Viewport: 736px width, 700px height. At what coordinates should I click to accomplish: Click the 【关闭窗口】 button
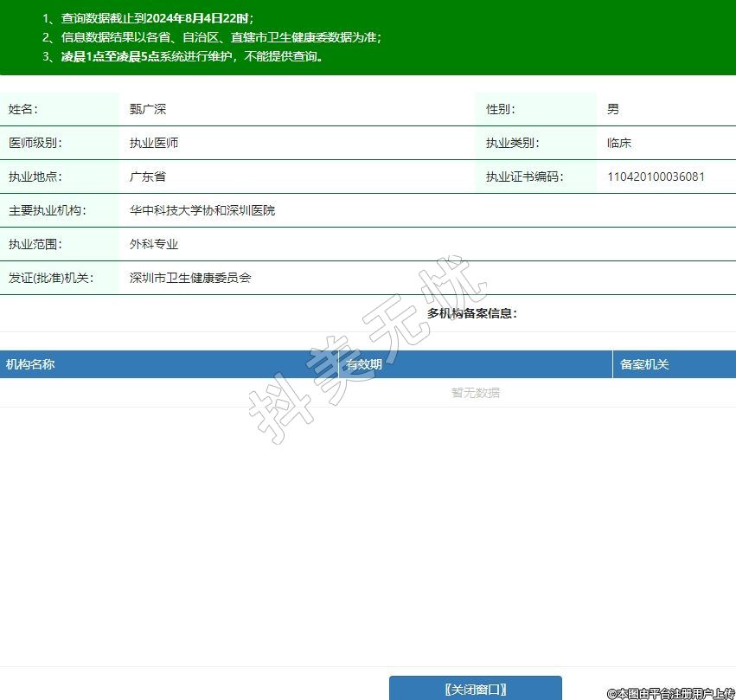[475, 689]
